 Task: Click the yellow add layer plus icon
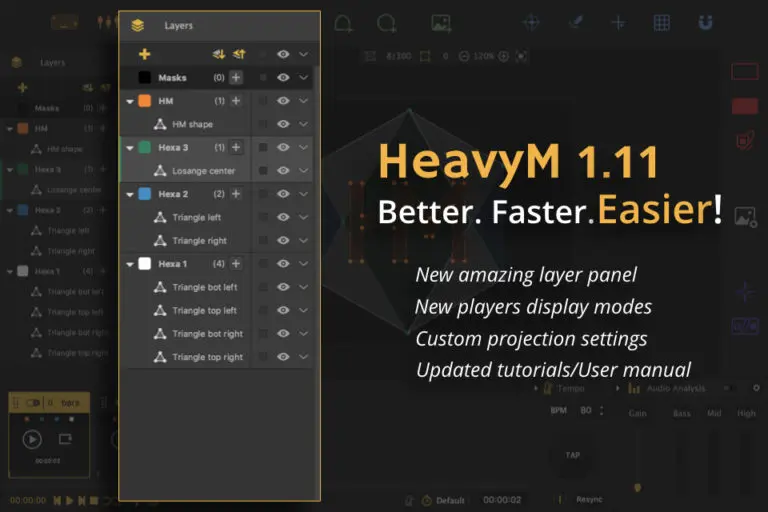(144, 54)
